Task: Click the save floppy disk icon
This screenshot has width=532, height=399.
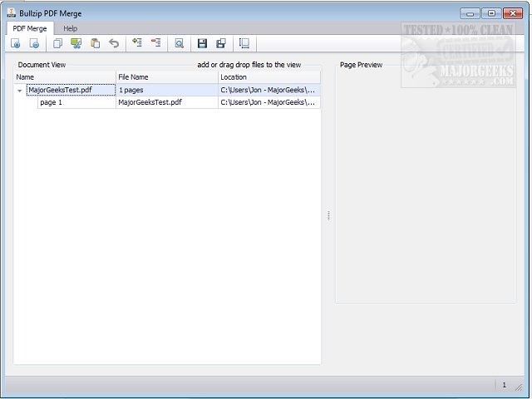Action: [x=202, y=43]
